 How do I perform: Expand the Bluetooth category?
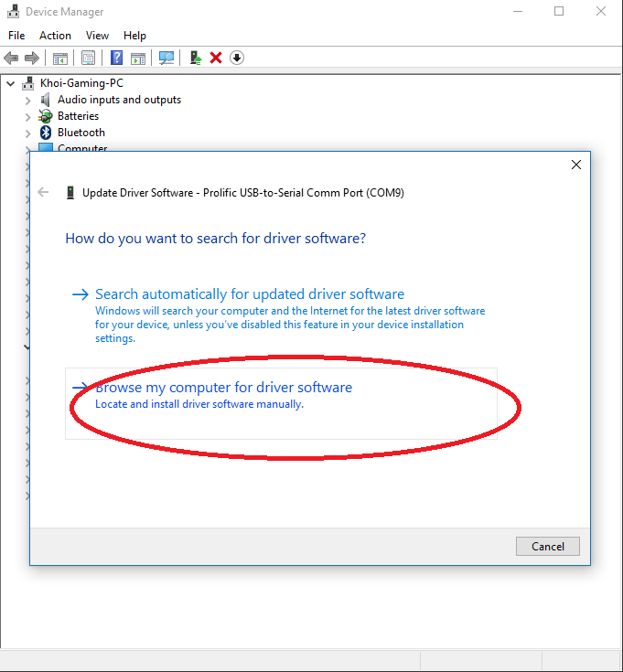pyautogui.click(x=27, y=133)
